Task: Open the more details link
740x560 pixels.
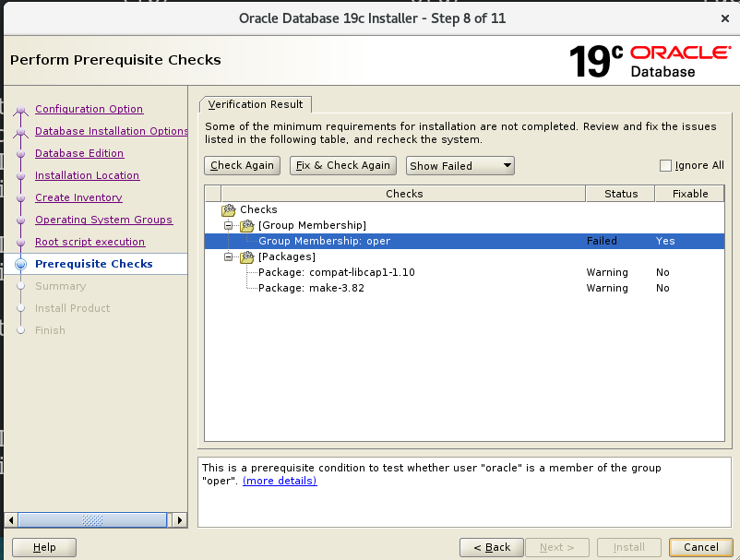Action: click(x=280, y=481)
